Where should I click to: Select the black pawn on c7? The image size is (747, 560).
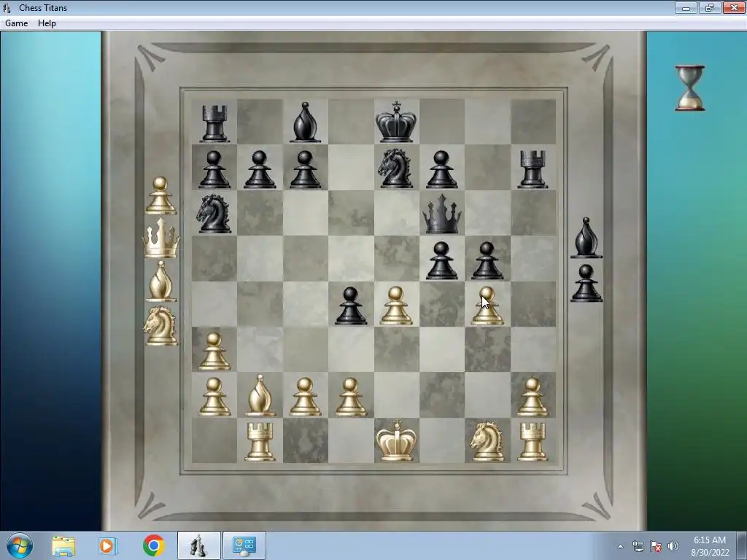pos(305,169)
